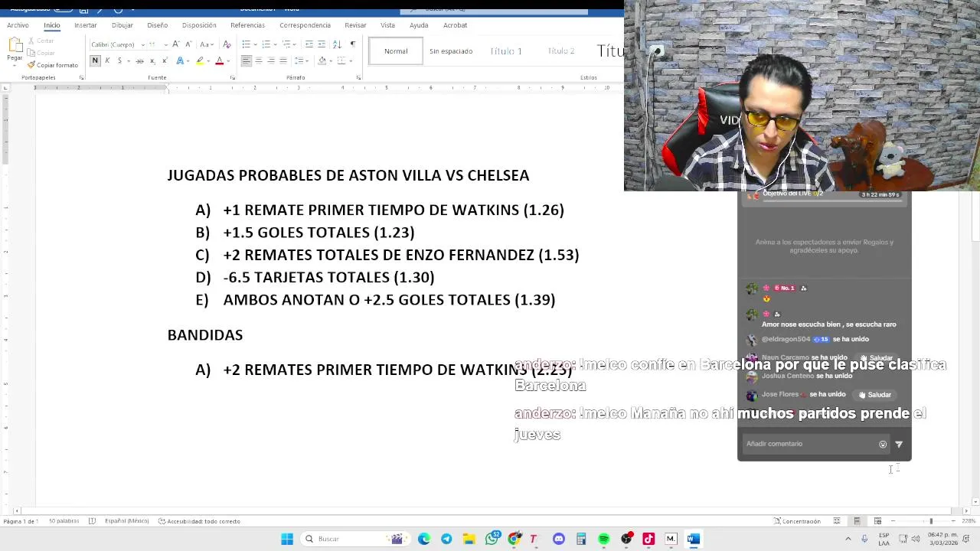The width and height of the screenshot is (980, 551).
Task: Apply the Sin espaciado style
Action: (451, 51)
